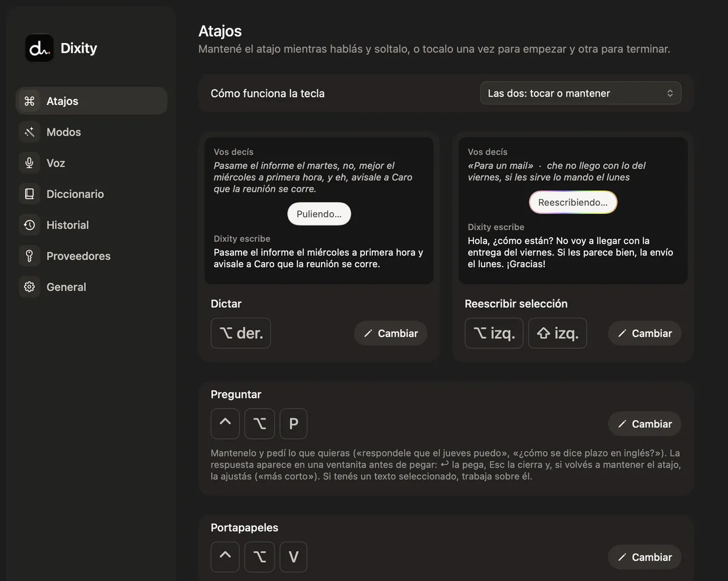The image size is (728, 581).
Task: Open the 'Las dos: tocar o mantener' dropdown
Action: [581, 93]
